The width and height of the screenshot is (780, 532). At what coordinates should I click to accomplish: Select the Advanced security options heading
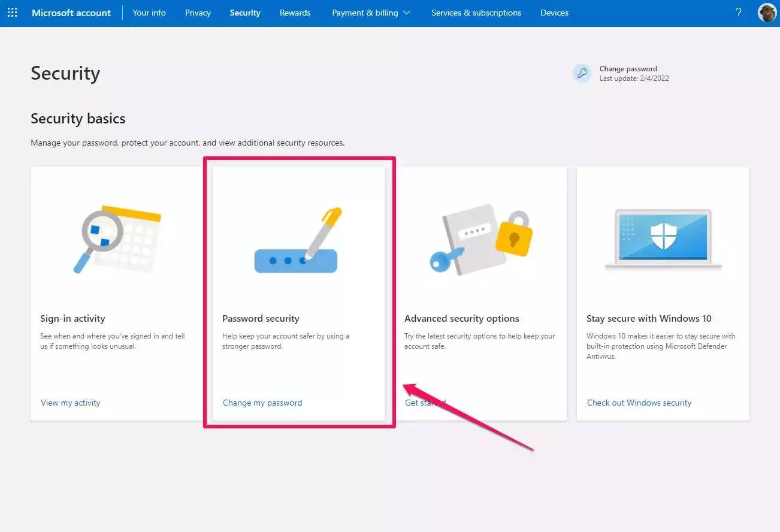[x=461, y=319]
